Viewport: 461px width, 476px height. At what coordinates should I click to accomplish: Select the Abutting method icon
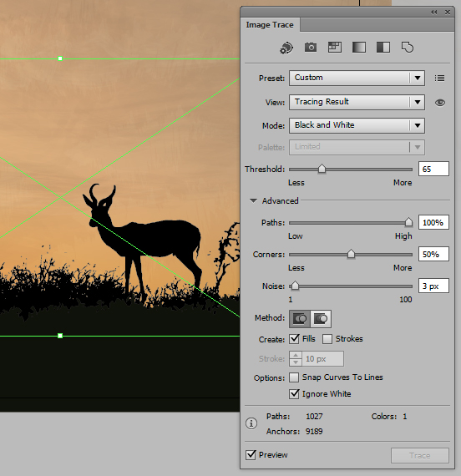pyautogui.click(x=300, y=319)
